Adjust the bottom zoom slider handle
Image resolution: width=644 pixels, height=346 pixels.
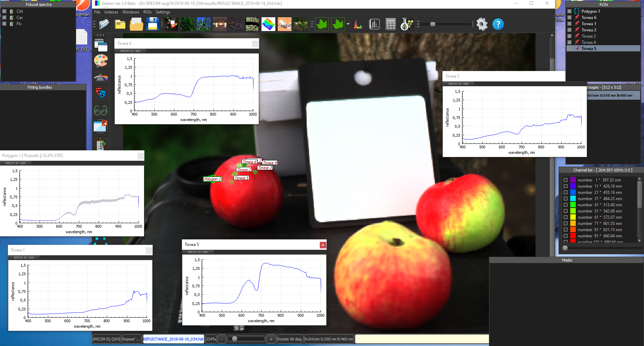[235, 339]
